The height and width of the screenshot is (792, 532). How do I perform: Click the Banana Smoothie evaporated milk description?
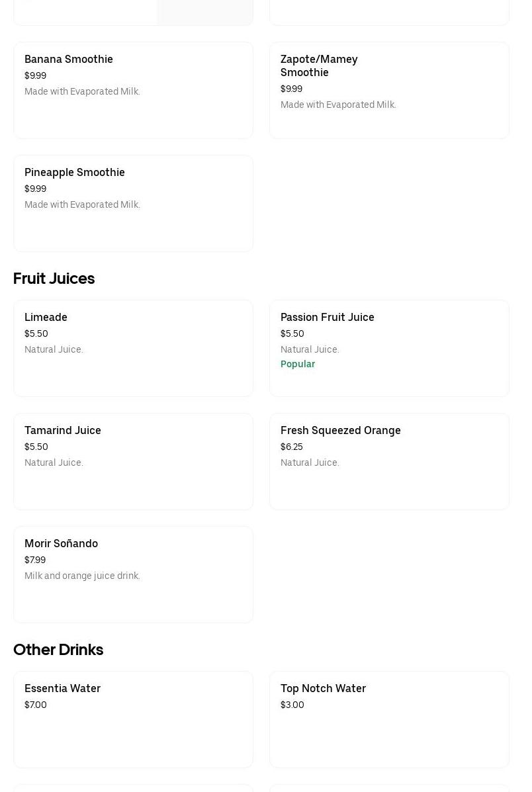pyautogui.click(x=82, y=92)
